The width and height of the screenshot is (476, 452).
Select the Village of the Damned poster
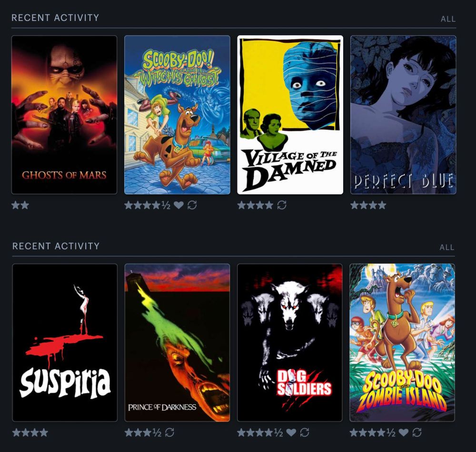(290, 115)
